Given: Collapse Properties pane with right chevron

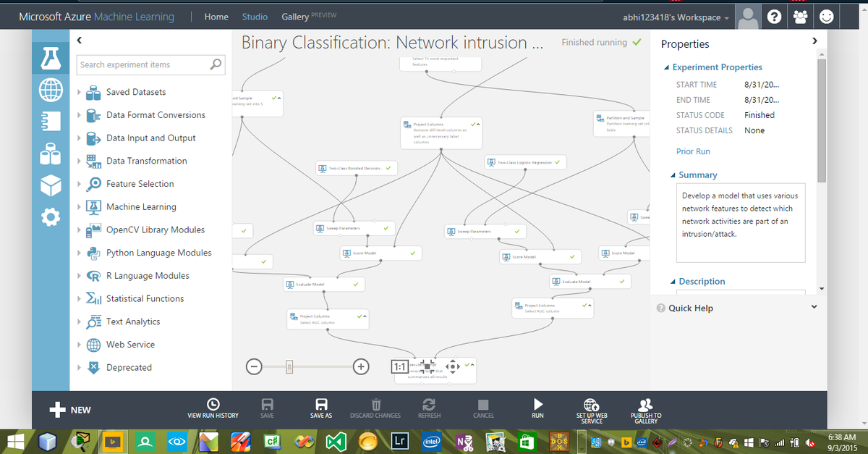Looking at the screenshot, I should pos(815,41).
